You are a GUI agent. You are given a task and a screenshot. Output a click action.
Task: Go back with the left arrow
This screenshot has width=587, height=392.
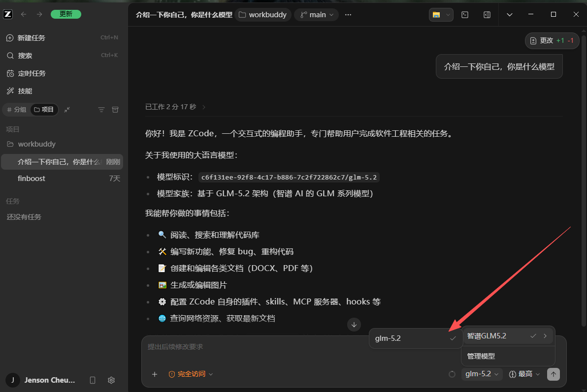click(24, 14)
